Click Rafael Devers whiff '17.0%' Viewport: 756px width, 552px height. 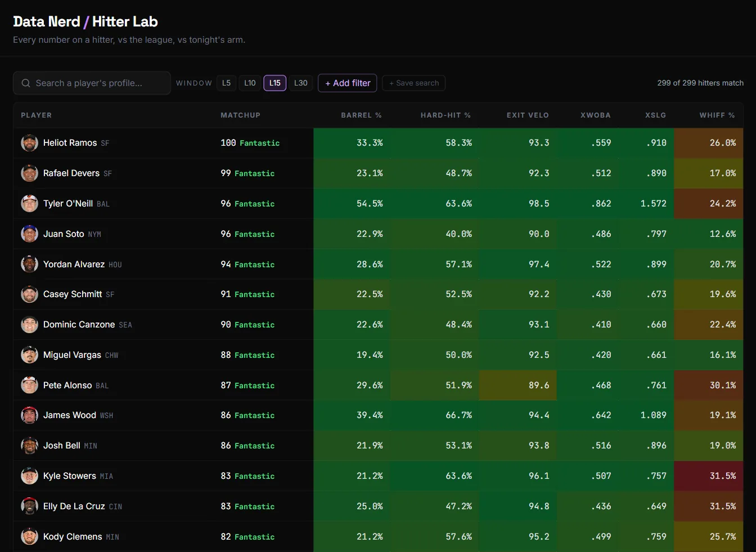[723, 173]
